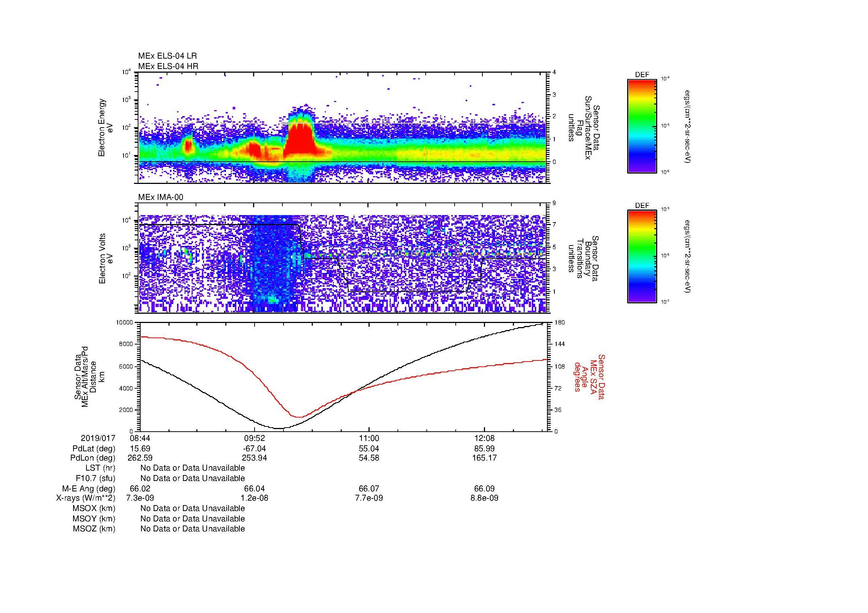Click the '10000' altitude axis tick

tap(125, 323)
